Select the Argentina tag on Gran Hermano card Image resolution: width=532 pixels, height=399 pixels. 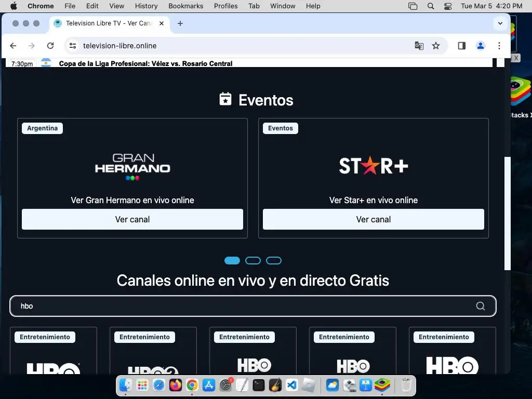tap(43, 128)
